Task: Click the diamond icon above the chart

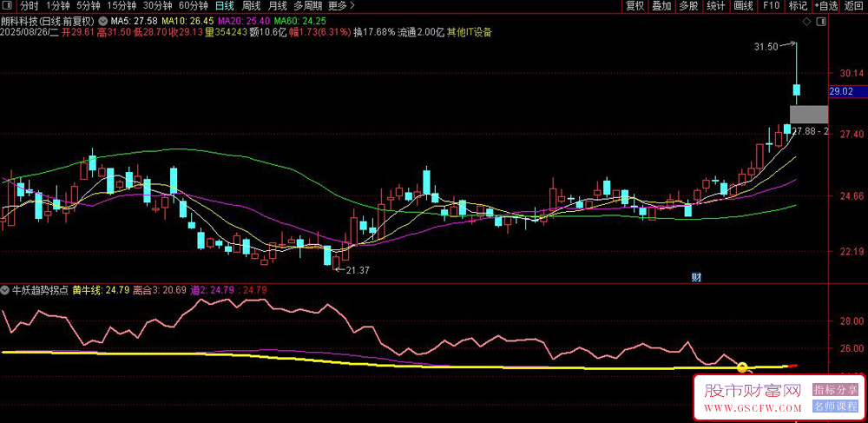Action: (806, 22)
